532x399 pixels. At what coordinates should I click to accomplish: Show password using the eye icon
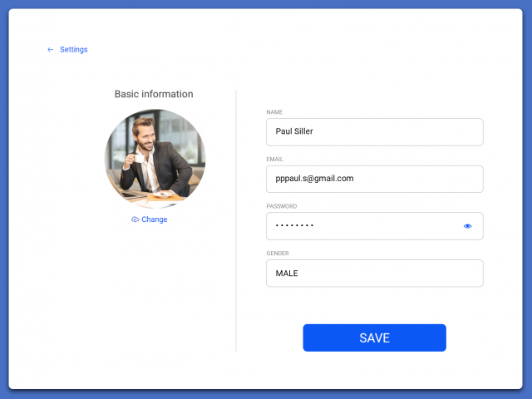(x=467, y=226)
